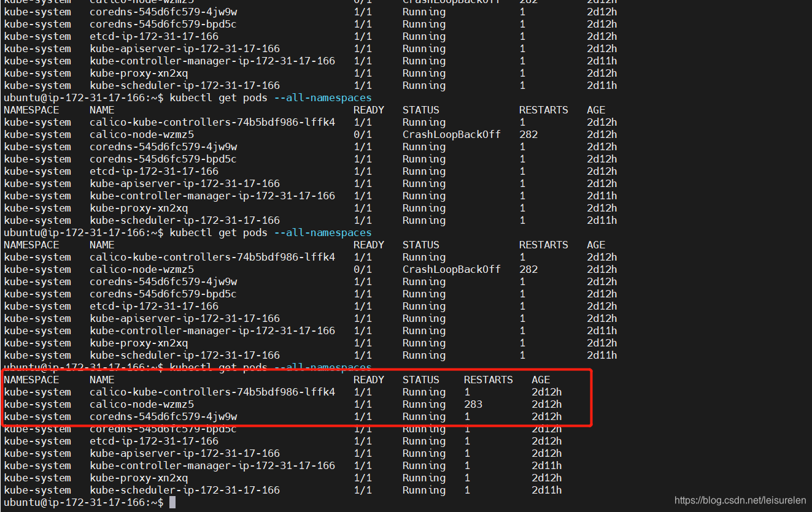
Task: Click the 0/1 ready value in the second complete table
Action: pyautogui.click(x=363, y=269)
